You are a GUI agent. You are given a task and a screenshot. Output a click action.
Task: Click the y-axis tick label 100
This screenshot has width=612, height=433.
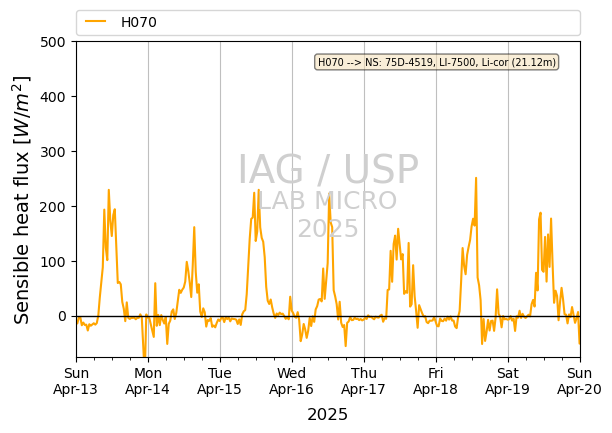[x=53, y=262]
